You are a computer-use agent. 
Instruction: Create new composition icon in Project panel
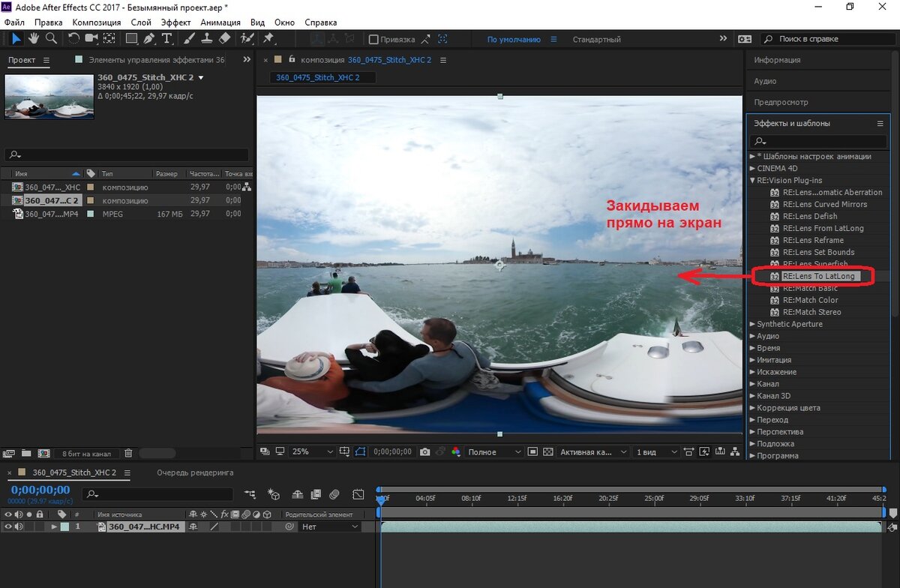pyautogui.click(x=43, y=453)
